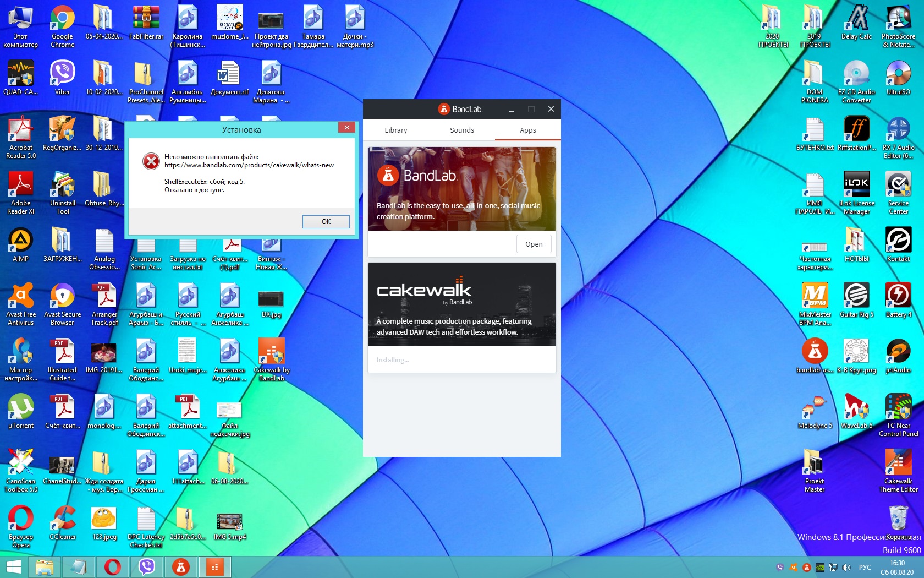924x578 pixels.
Task: Click the bandlab.com URL in the error message
Action: click(x=249, y=165)
